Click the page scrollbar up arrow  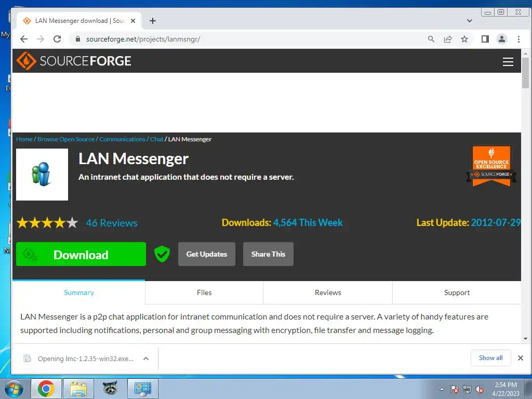click(x=525, y=54)
